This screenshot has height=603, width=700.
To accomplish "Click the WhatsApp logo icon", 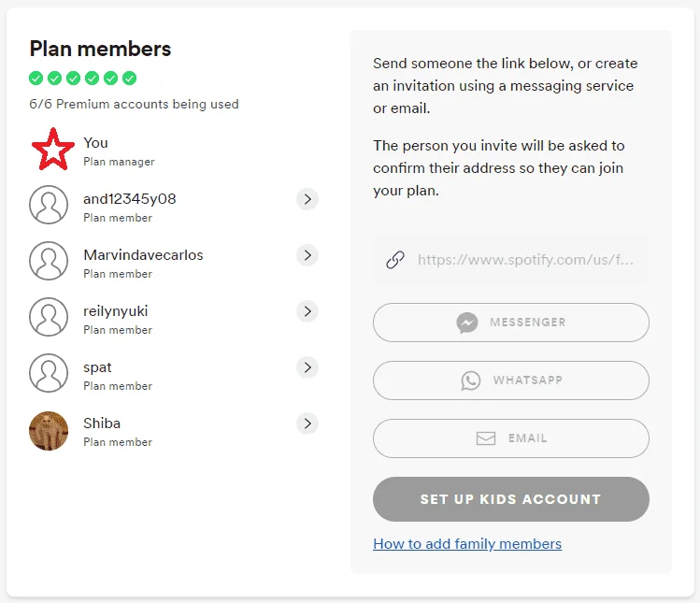I will click(470, 380).
